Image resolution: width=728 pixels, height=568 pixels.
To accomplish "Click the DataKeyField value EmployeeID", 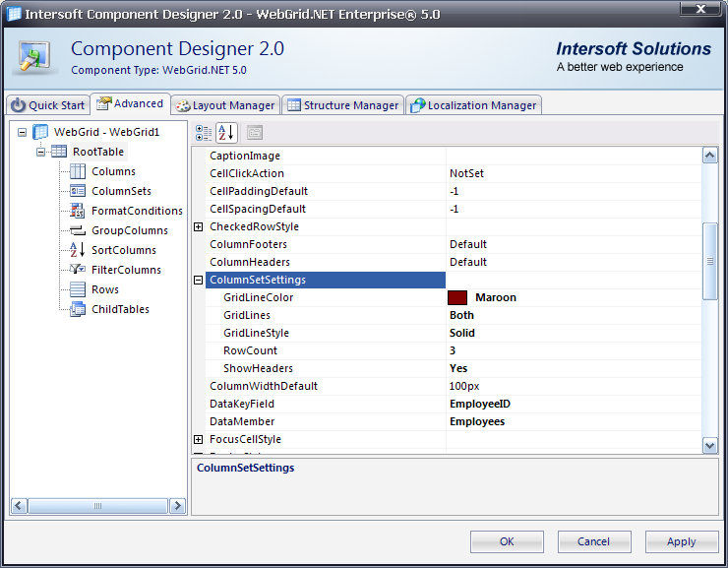I will 480,404.
